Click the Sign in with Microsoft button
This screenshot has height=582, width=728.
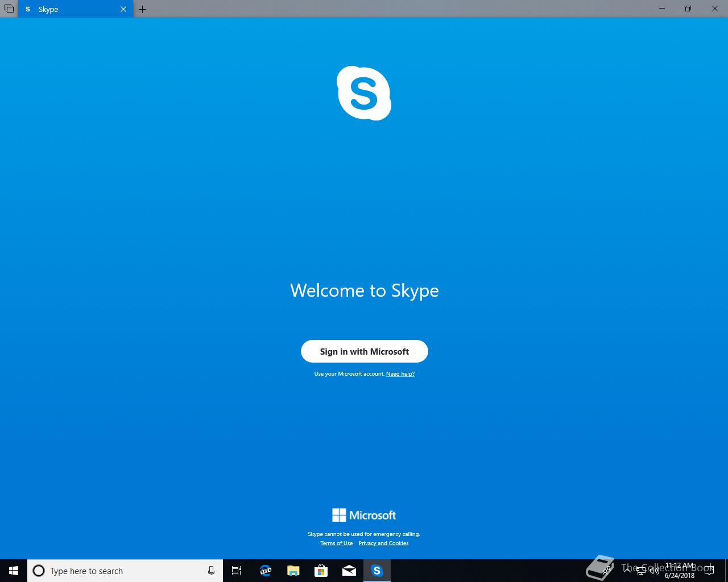point(364,351)
